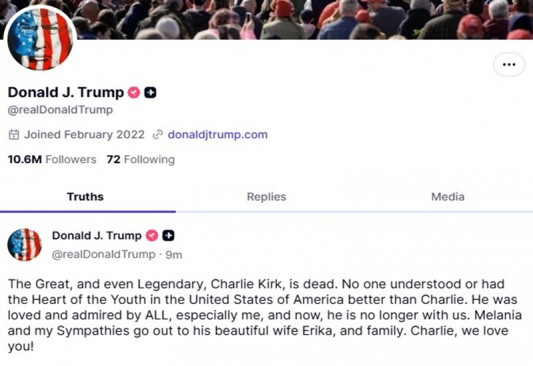Click the black plus badge on the post header
Screen dimensions: 533x366
168,236
